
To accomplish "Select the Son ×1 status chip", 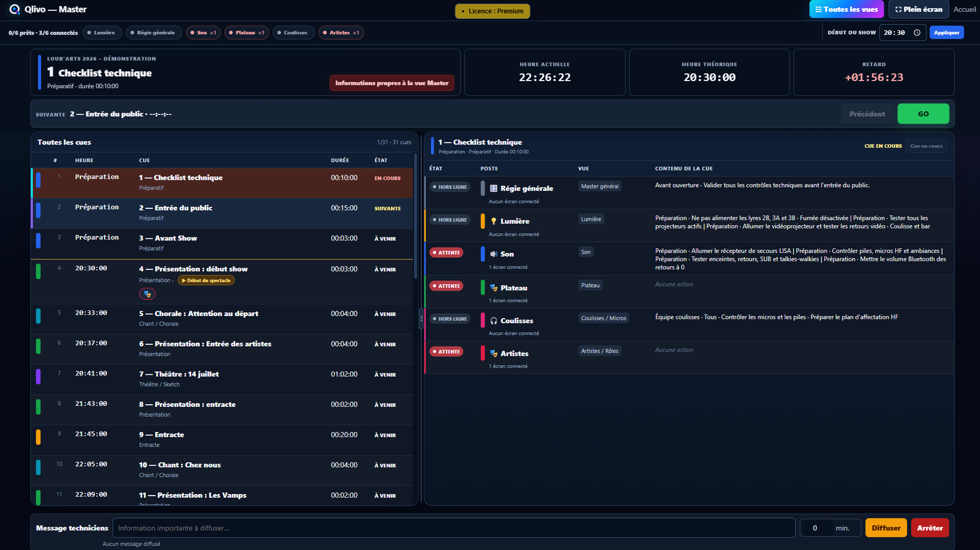I will (x=203, y=33).
